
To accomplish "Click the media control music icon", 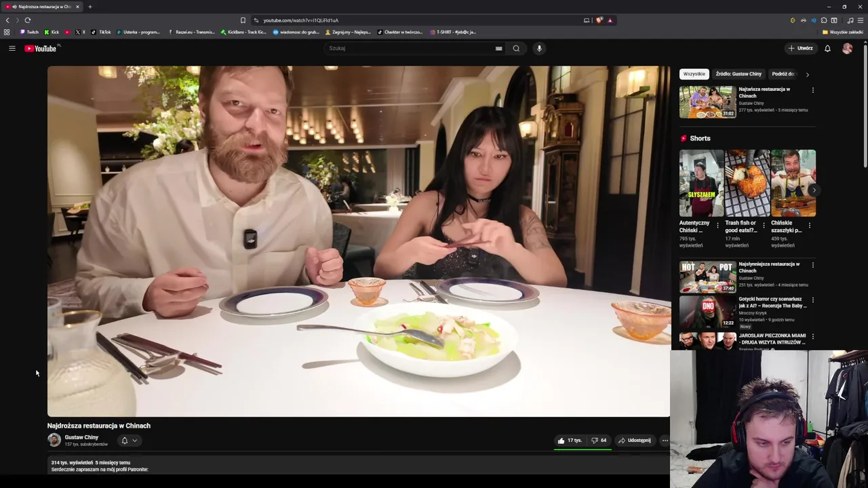I will click(x=850, y=20).
